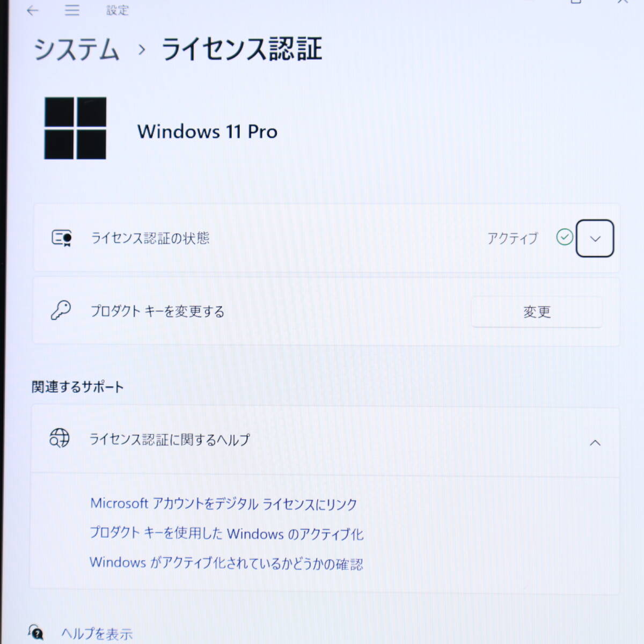644x644 pixels.
Task: Click the 設定 window title text
Action: pyautogui.click(x=118, y=10)
